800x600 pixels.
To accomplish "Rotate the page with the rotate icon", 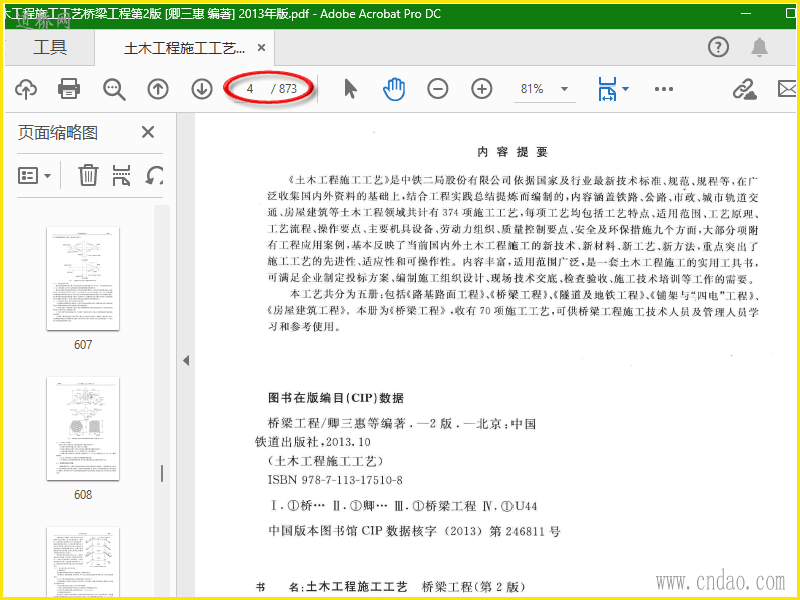I will [154, 175].
